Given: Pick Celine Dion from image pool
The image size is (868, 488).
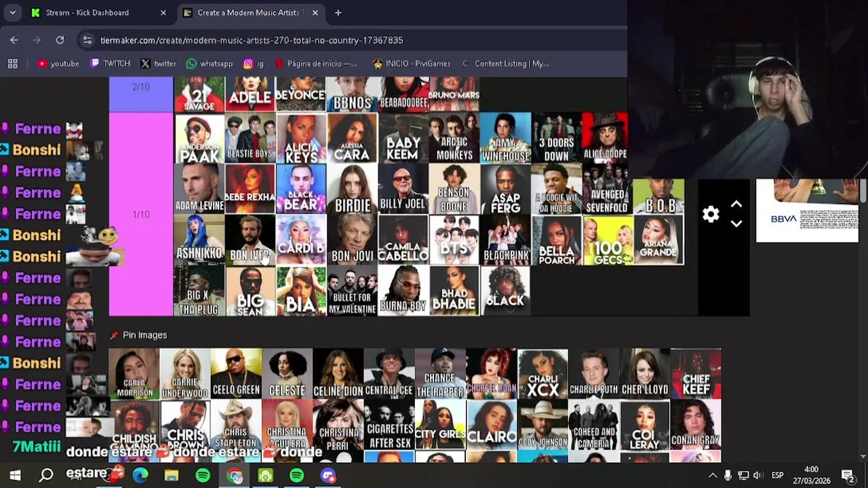Looking at the screenshot, I should [x=338, y=373].
